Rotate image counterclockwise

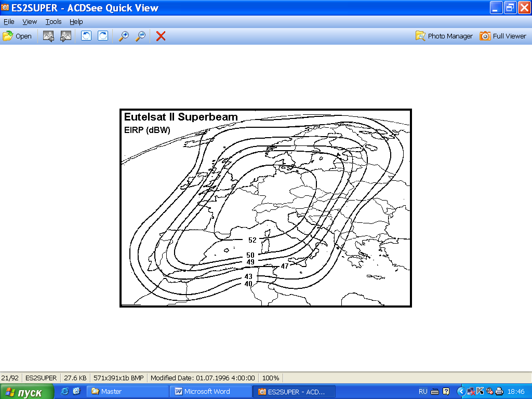86,36
